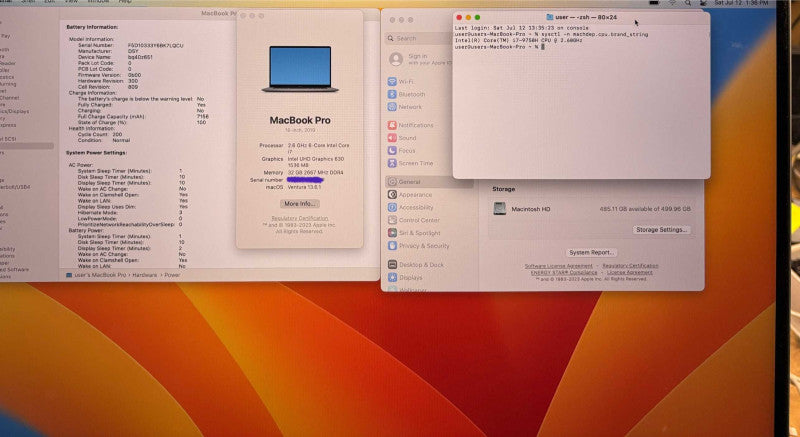Open Appearance in the System Settings sidebar
Viewport: 800px width, 437px height.
(x=410, y=194)
